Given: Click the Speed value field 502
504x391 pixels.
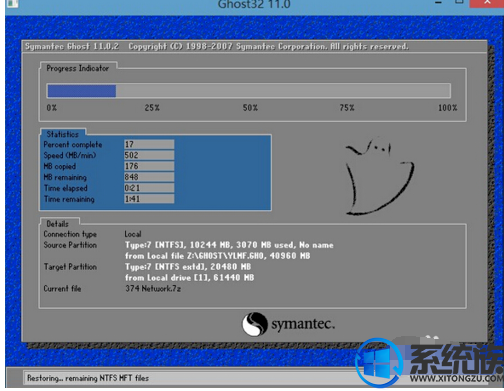Looking at the screenshot, I should (x=149, y=155).
